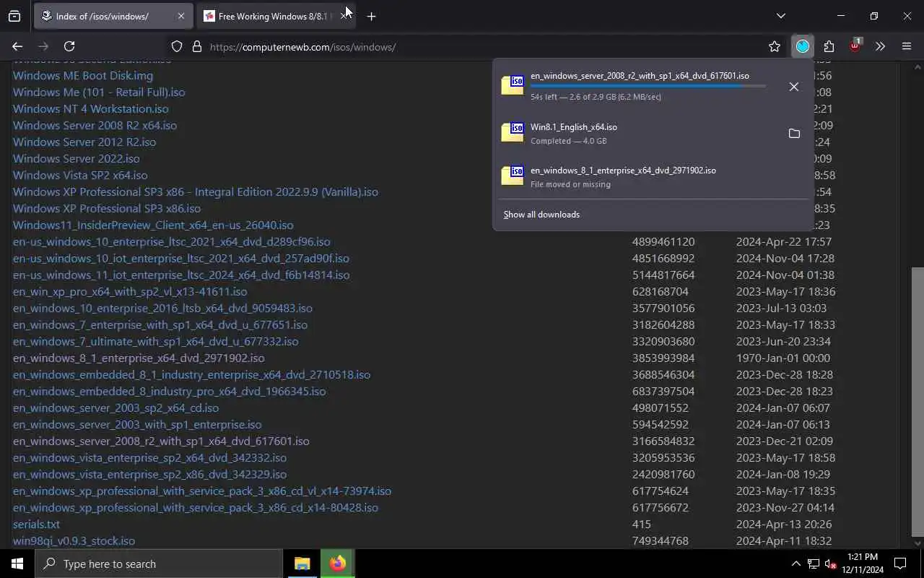Click the URL address bar
Screen dimensions: 924x578
(476, 46)
